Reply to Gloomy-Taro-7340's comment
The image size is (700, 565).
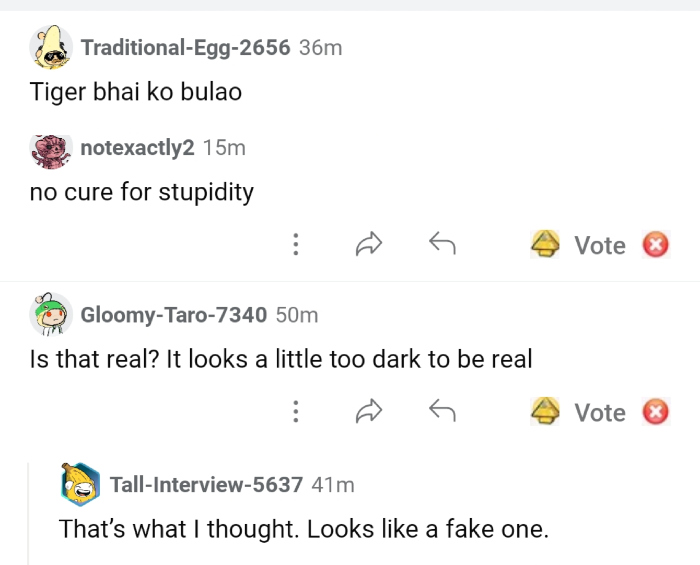click(x=442, y=411)
